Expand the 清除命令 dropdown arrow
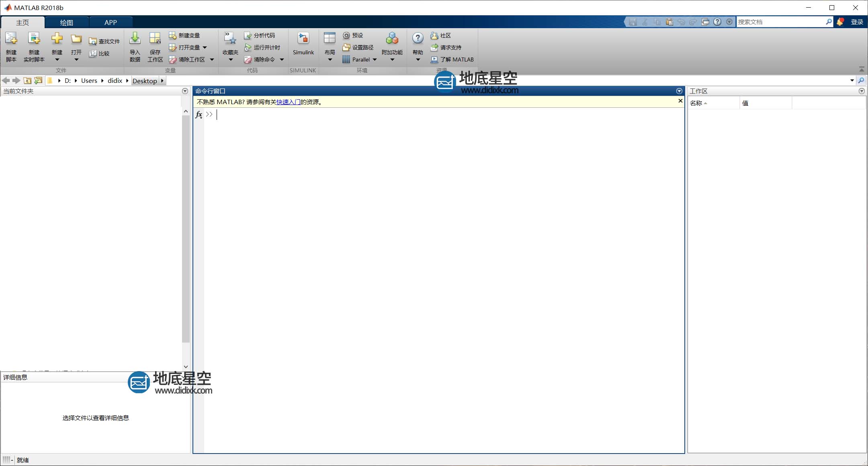The image size is (868, 466). point(282,60)
